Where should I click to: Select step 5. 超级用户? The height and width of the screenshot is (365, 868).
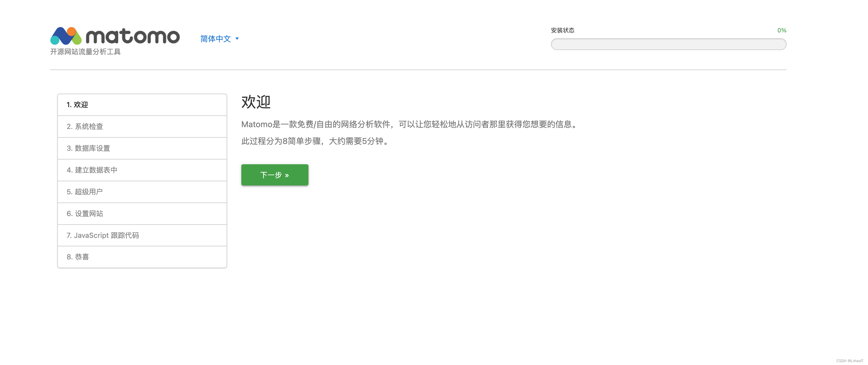(x=142, y=192)
